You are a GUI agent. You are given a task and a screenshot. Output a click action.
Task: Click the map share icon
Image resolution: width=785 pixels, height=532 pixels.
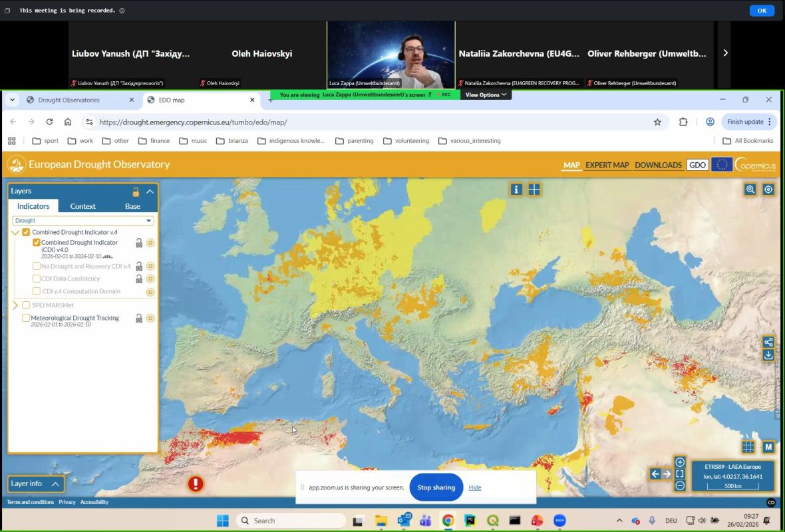768,342
